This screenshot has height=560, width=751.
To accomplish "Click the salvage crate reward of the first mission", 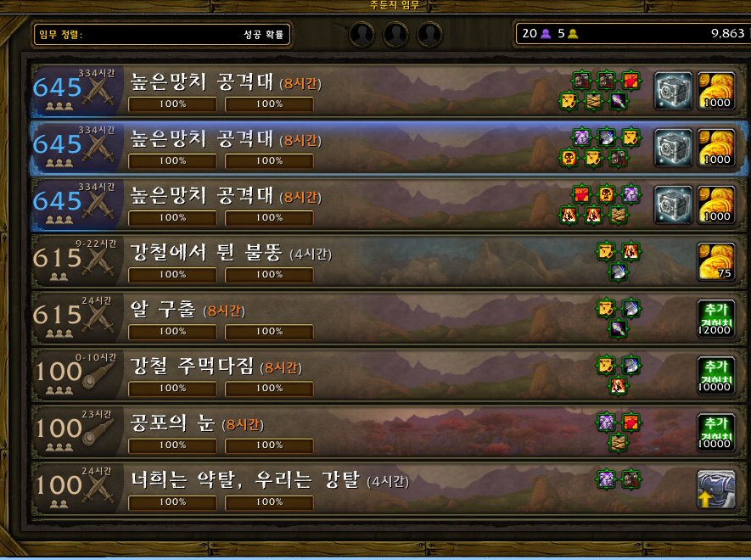I will pyautogui.click(x=673, y=91).
